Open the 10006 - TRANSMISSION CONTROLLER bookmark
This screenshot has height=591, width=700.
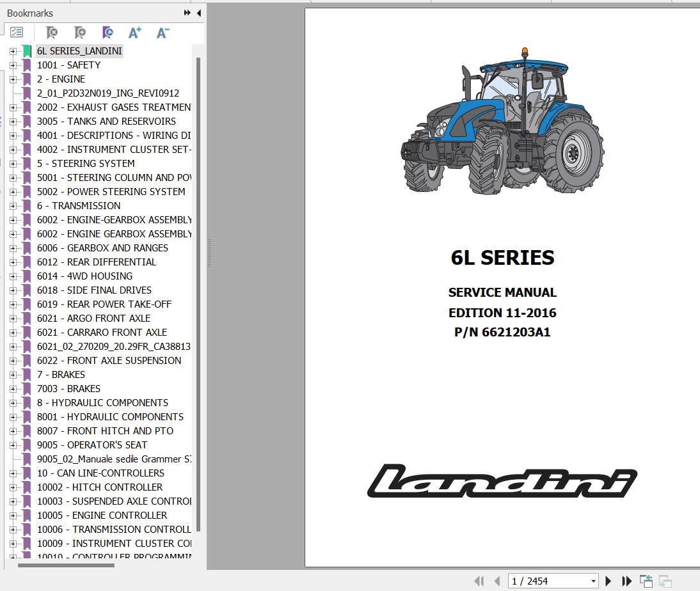(114, 530)
